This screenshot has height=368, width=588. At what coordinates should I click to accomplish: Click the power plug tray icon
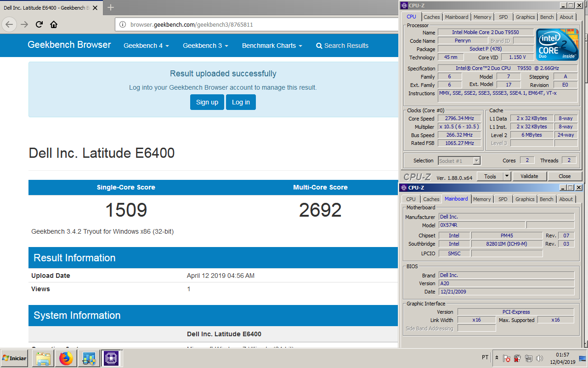[517, 358]
